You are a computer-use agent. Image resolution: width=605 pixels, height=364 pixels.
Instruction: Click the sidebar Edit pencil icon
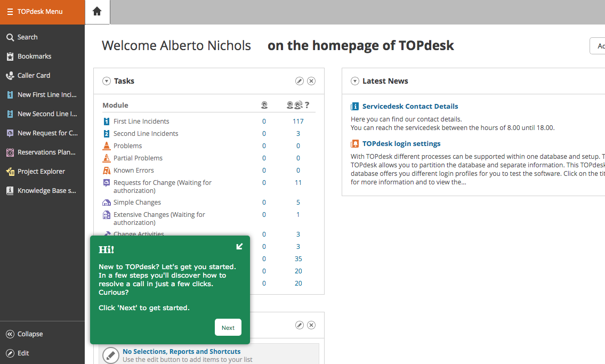pos(10,353)
